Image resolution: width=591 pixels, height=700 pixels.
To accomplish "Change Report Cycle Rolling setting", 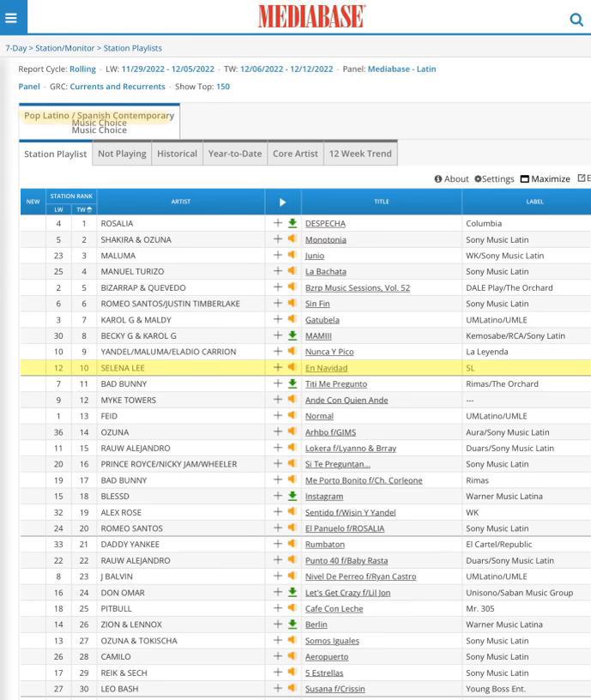I will pos(83,69).
